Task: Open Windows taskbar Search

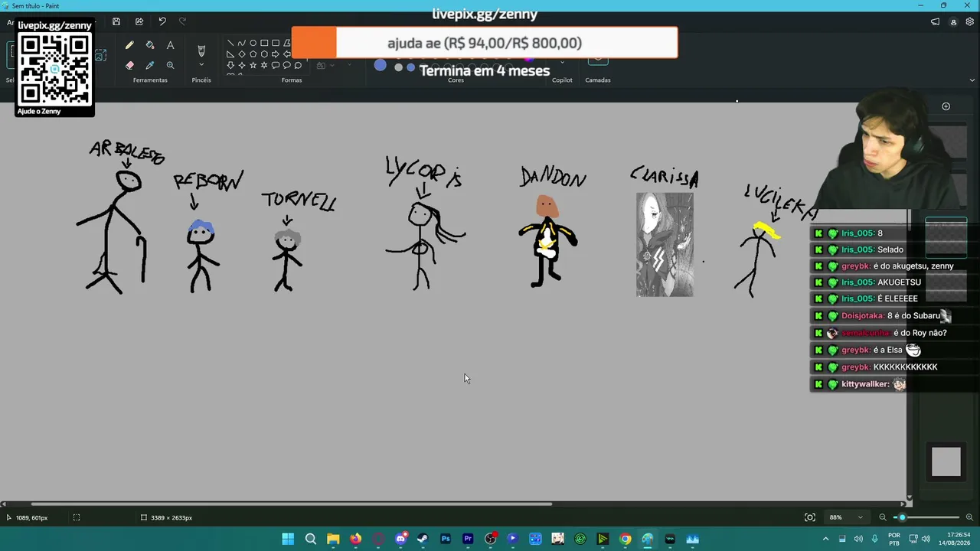Action: click(x=311, y=539)
